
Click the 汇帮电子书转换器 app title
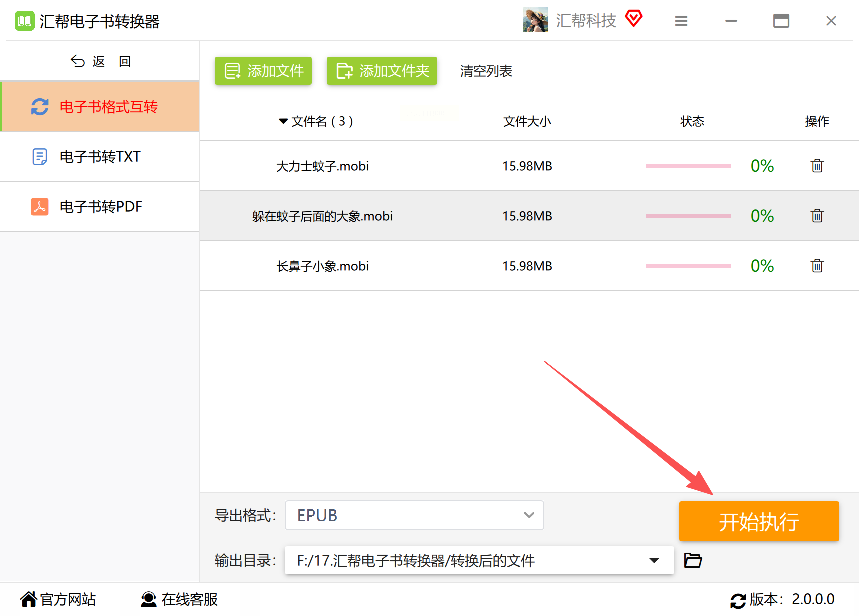100,21
